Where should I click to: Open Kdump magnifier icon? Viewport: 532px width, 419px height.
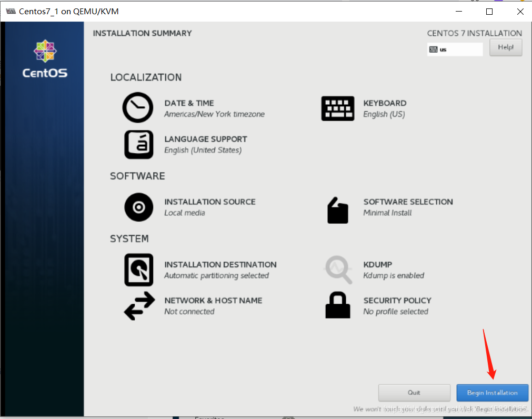pos(338,270)
